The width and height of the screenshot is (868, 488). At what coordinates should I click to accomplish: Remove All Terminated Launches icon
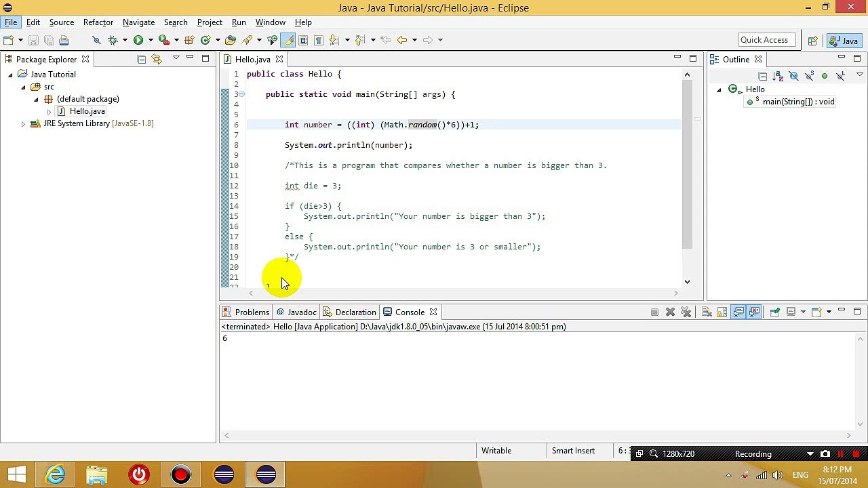pos(686,312)
